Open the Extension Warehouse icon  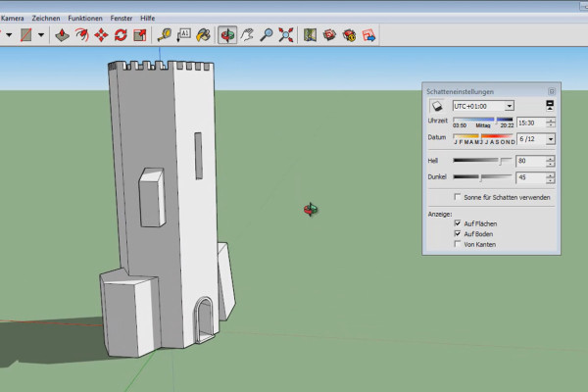[x=349, y=35]
